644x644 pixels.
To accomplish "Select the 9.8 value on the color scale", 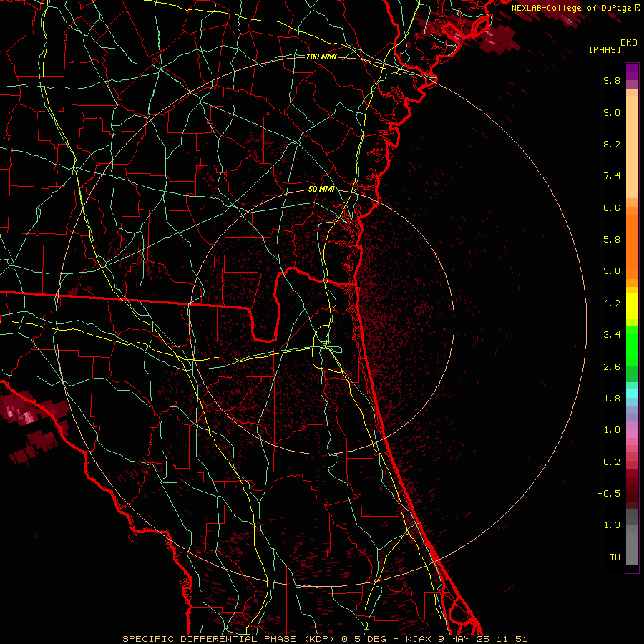I will tap(612, 80).
